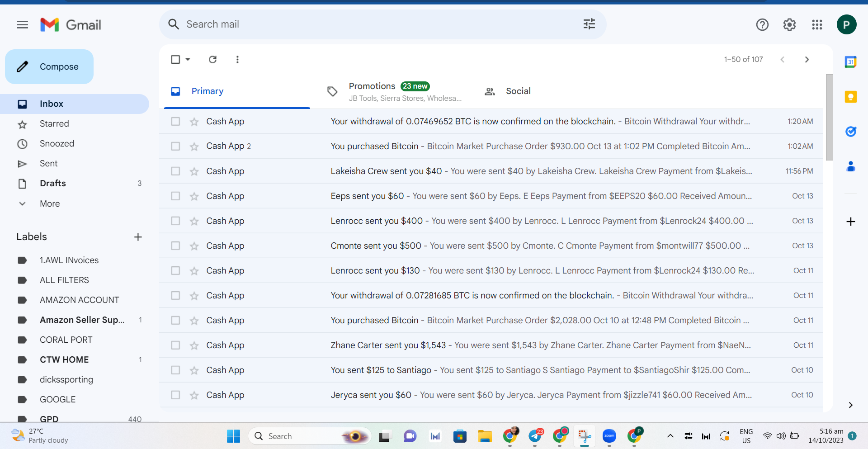Open the Drafts folder
Screen dimensions: 868x449
click(x=75, y=184)
